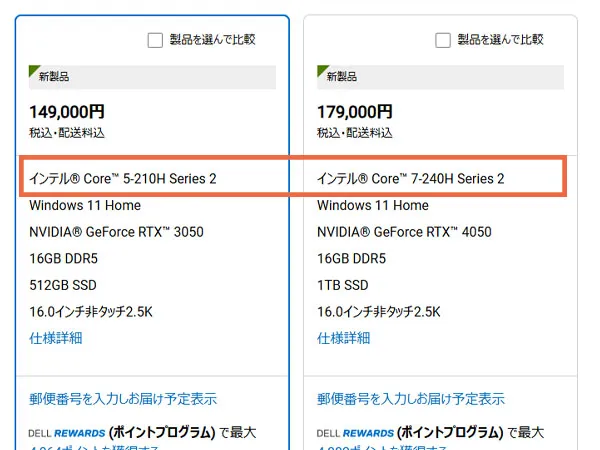Click Windows 11 Home in the left card

tap(85, 205)
